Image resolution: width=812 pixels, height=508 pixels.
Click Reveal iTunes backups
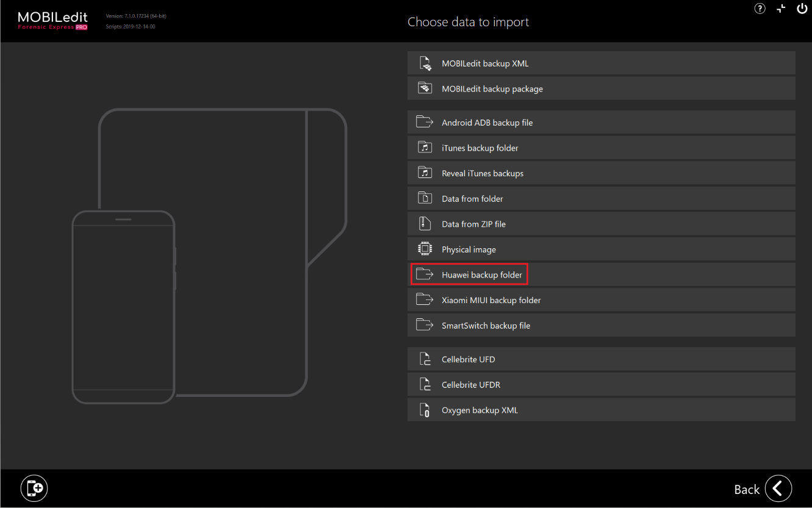601,174
